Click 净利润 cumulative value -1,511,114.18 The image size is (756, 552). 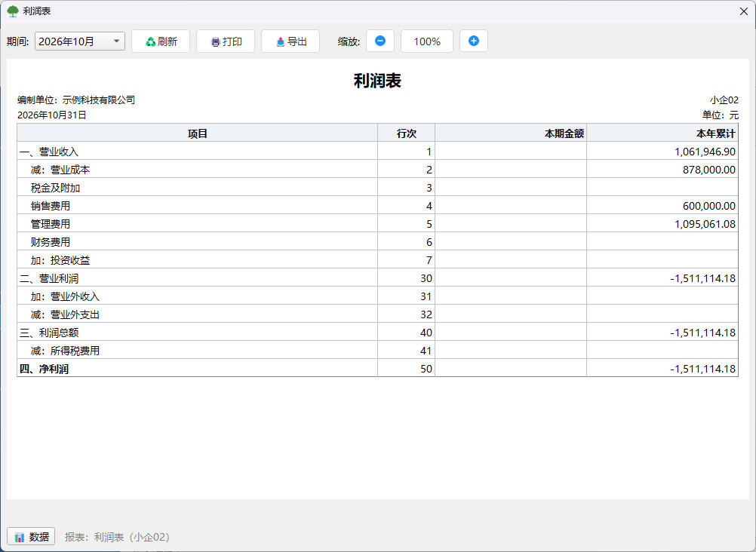(x=703, y=369)
